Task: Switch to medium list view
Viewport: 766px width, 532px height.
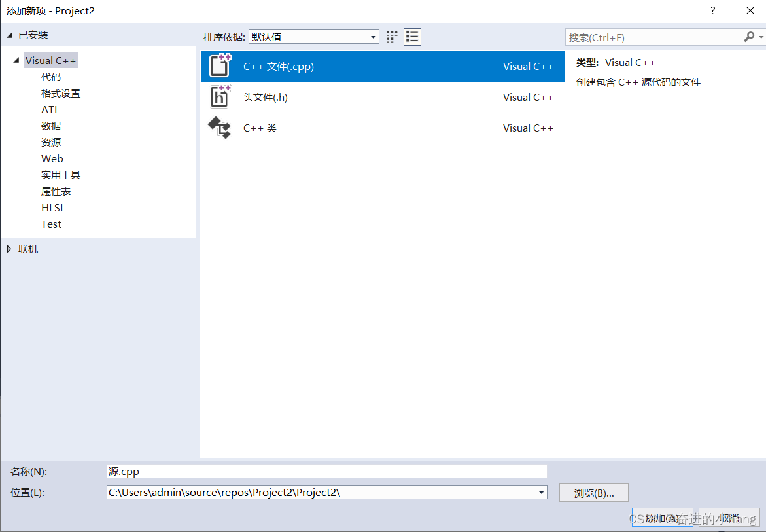Action: click(x=412, y=37)
